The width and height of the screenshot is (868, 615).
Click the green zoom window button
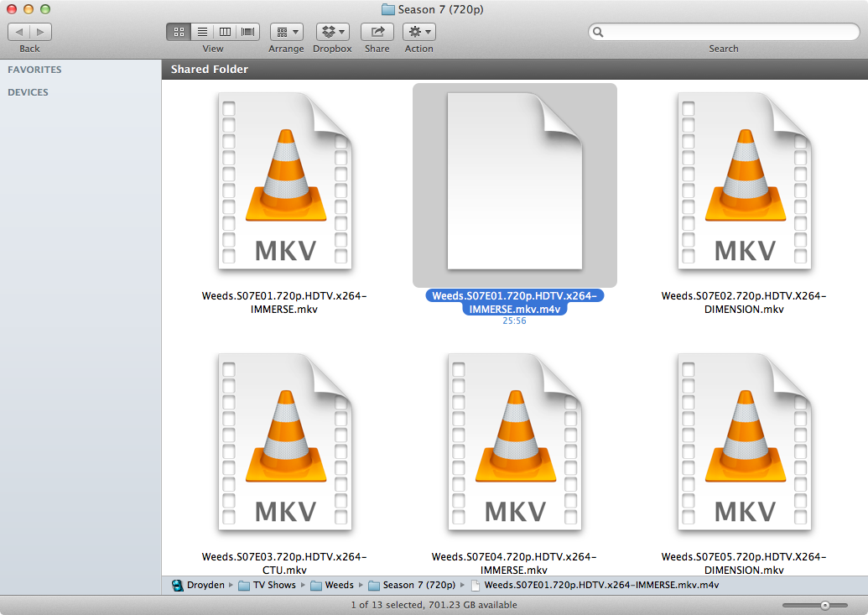coord(45,9)
